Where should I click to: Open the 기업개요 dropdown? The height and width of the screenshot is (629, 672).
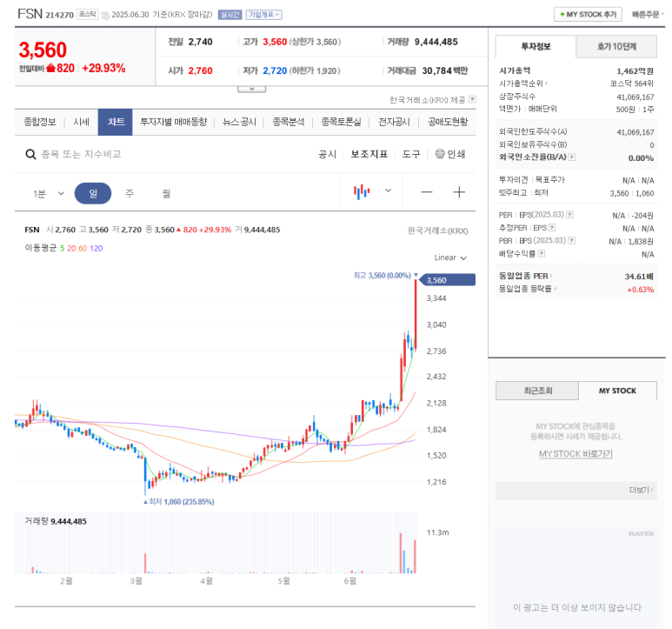(263, 15)
